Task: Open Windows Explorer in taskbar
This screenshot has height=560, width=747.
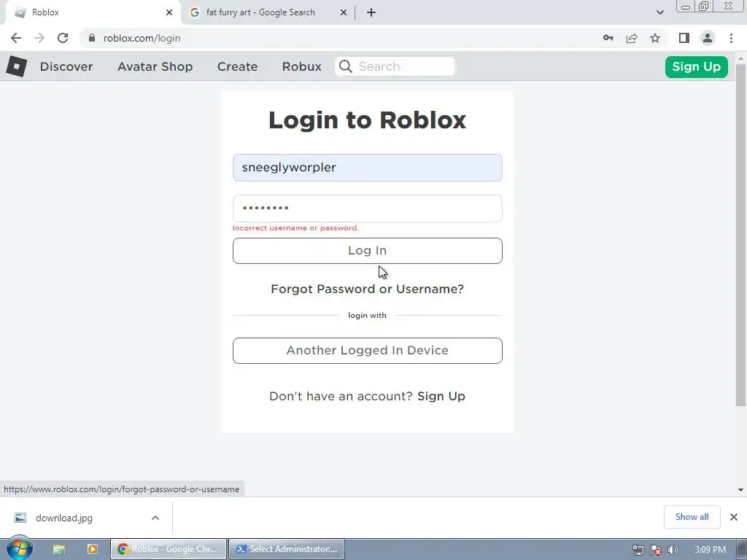Action: click(58, 549)
